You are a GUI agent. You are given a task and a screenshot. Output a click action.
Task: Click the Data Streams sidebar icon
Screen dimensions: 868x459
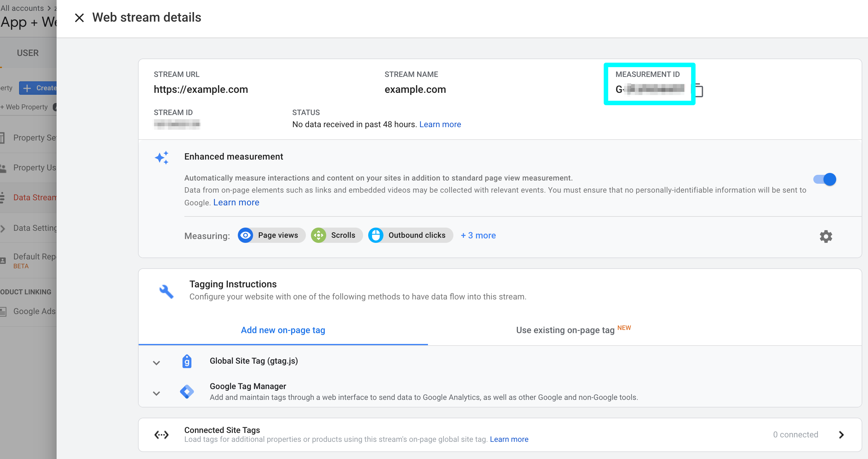tap(2, 197)
